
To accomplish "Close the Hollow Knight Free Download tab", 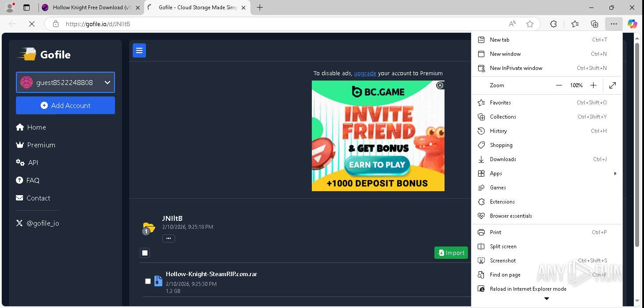I will click(x=138, y=8).
